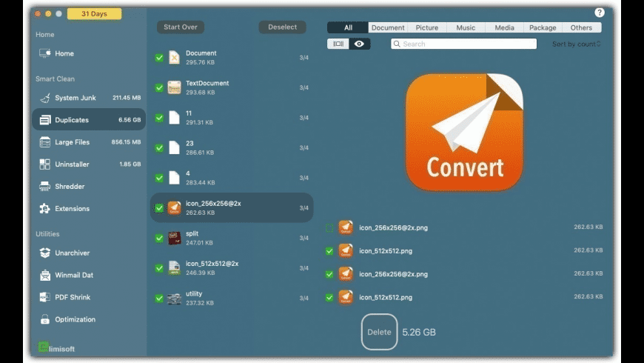Screen dimensions: 644x363
Task: Uncheck the checkbox for group 11
Action: (x=159, y=118)
